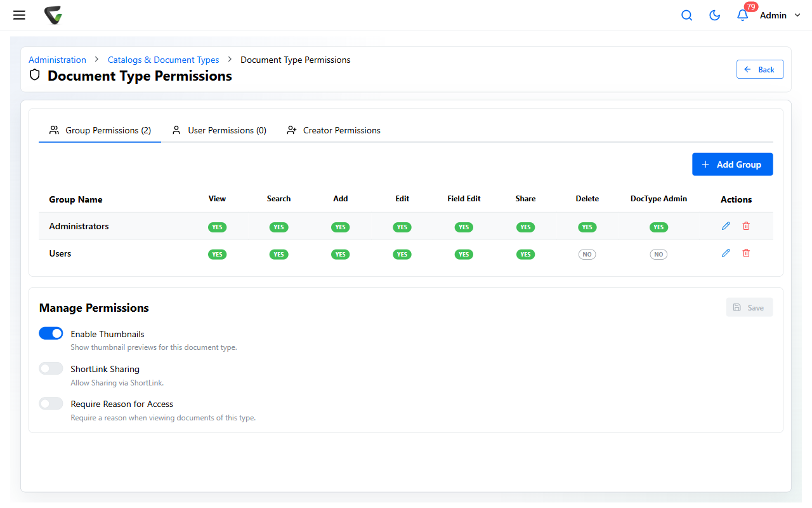This screenshot has height=508, width=812.
Task: Click the Back button
Action: [760, 69]
